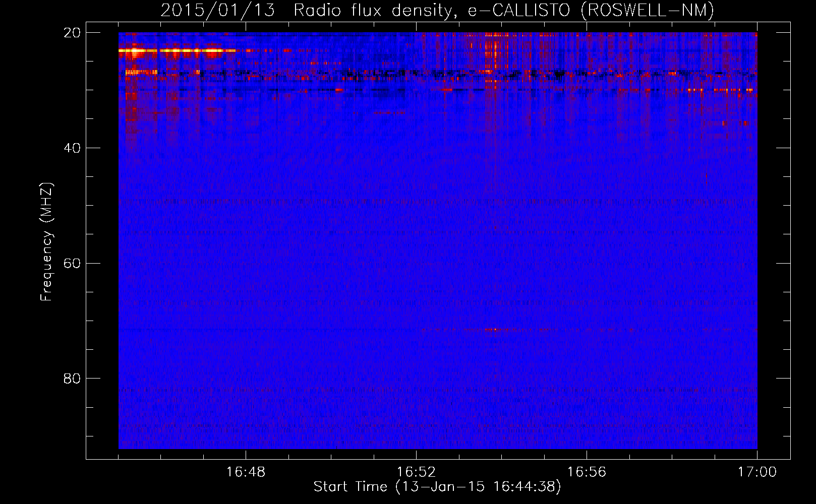Click the small red emission streak near 72 MHz
Screen dimensions: 816x504
click(x=492, y=330)
